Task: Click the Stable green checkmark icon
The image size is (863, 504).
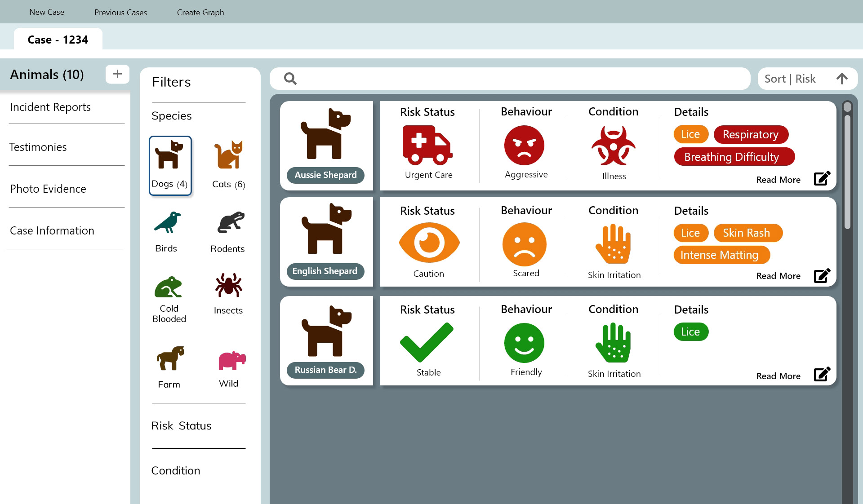Action: click(427, 342)
